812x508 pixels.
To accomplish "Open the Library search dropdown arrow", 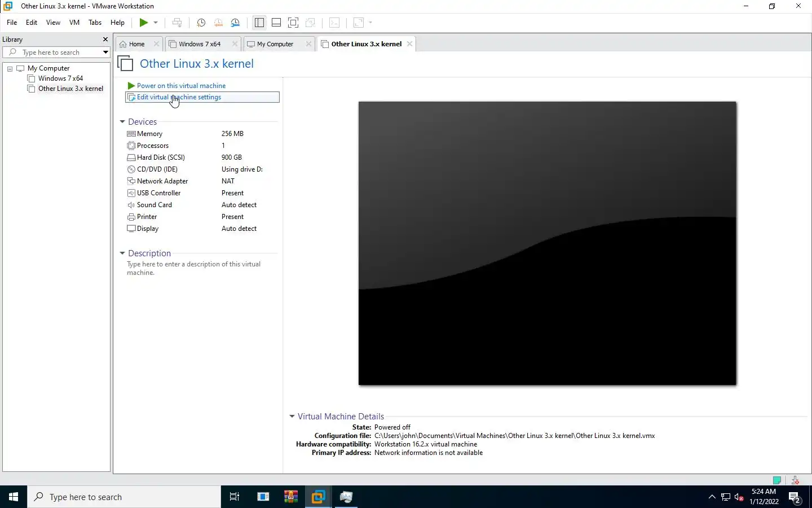I will tap(105, 52).
